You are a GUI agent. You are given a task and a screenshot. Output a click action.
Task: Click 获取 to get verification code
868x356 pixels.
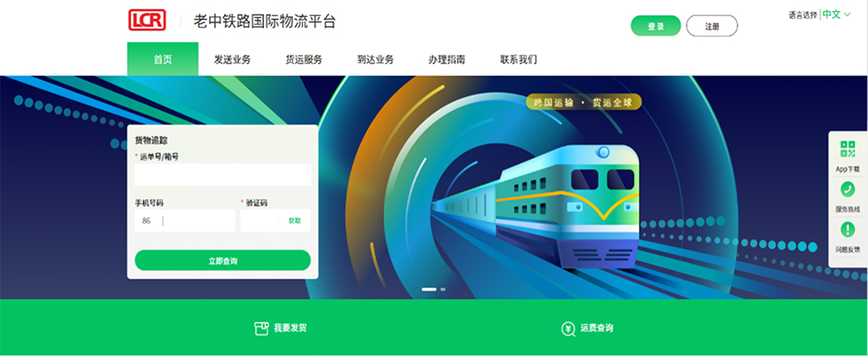[x=294, y=221]
